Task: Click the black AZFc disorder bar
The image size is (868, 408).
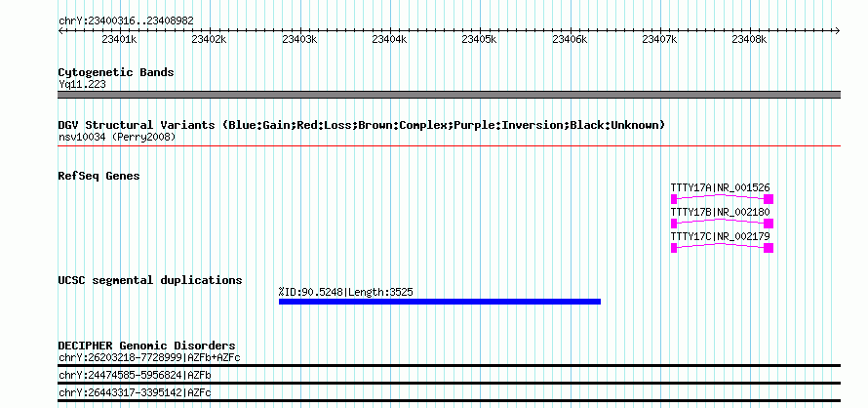Action: tap(449, 401)
